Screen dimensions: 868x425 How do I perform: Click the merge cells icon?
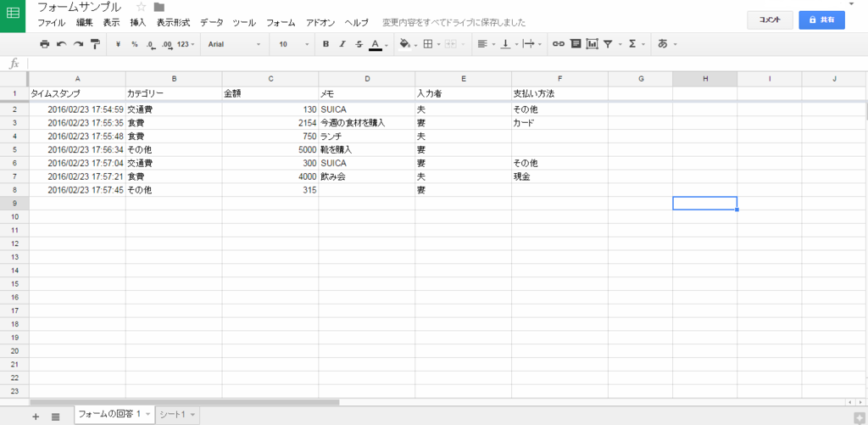(x=451, y=44)
